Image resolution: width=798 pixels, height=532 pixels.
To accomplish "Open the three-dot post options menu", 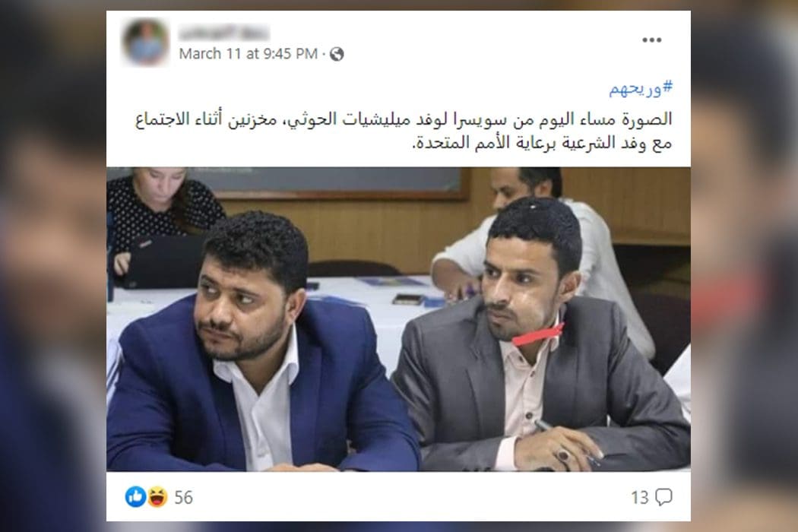I will point(651,40).
